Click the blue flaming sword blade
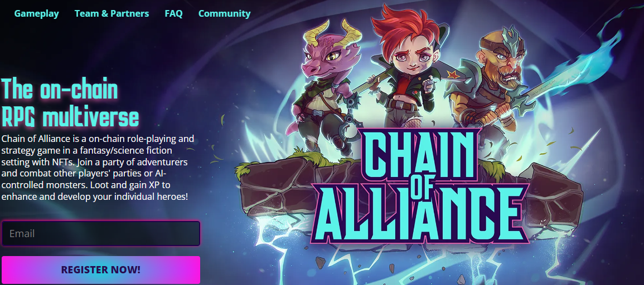 click(x=583, y=62)
